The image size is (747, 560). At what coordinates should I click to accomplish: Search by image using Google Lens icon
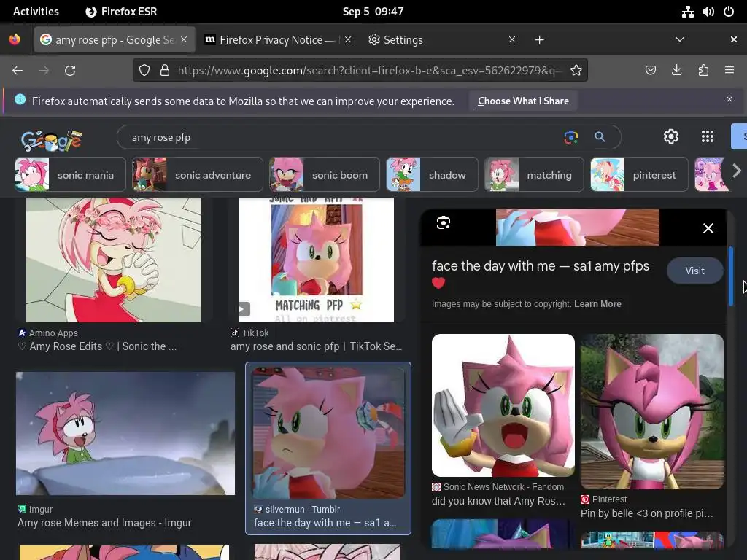pyautogui.click(x=570, y=137)
